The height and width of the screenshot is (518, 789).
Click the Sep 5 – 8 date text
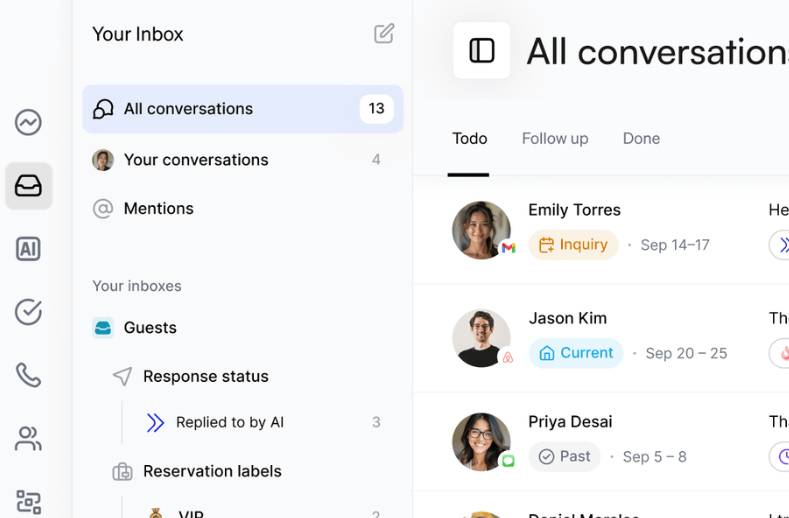click(655, 457)
